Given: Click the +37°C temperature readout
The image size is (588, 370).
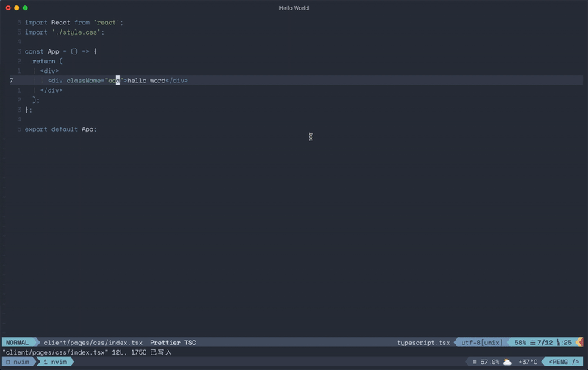Looking at the screenshot, I should (528, 362).
